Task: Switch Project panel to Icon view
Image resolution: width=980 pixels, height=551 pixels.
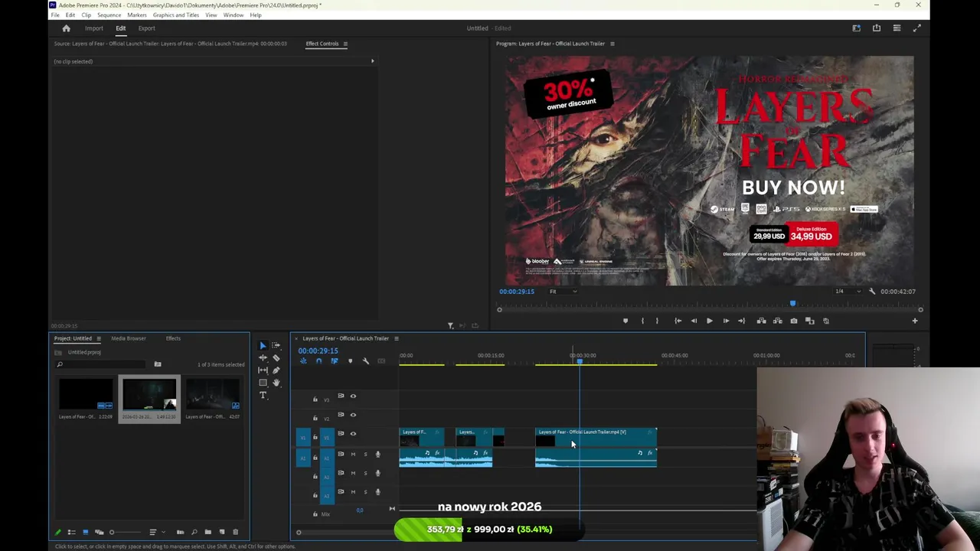Action: (86, 532)
